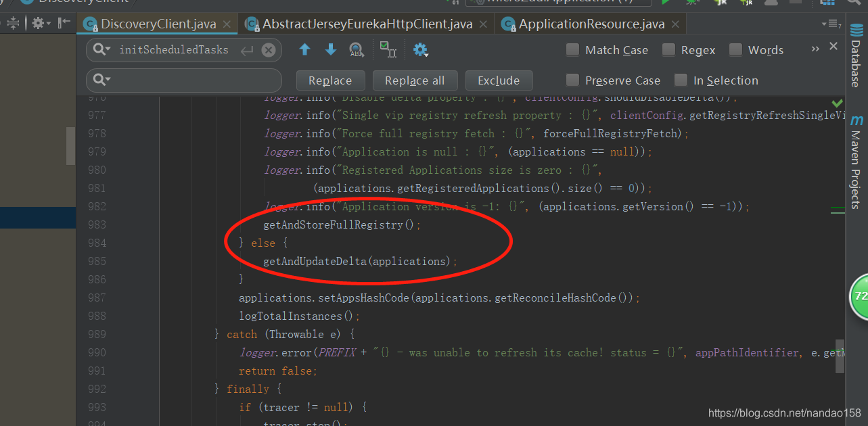Click the Replace button
868x426 pixels.
click(330, 80)
